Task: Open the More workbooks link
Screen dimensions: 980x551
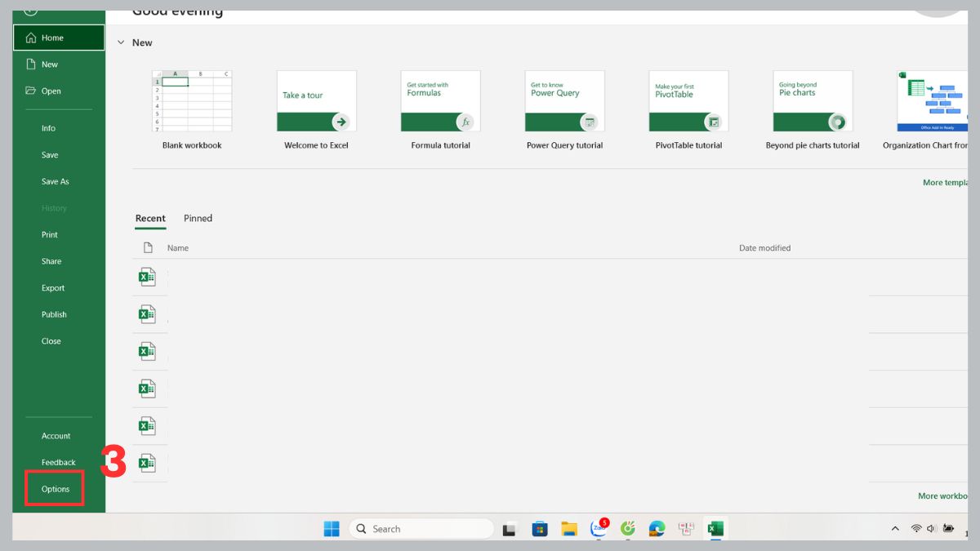Action: pyautogui.click(x=943, y=495)
